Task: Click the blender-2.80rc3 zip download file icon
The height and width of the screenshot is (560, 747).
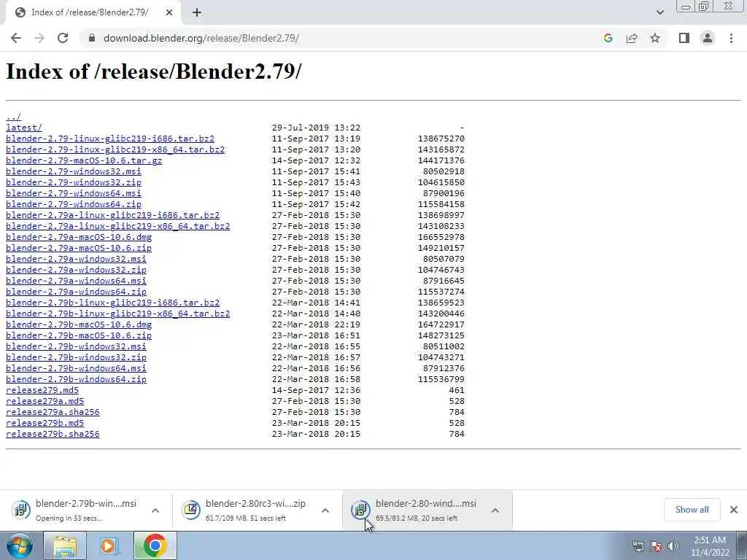Action: pyautogui.click(x=190, y=510)
